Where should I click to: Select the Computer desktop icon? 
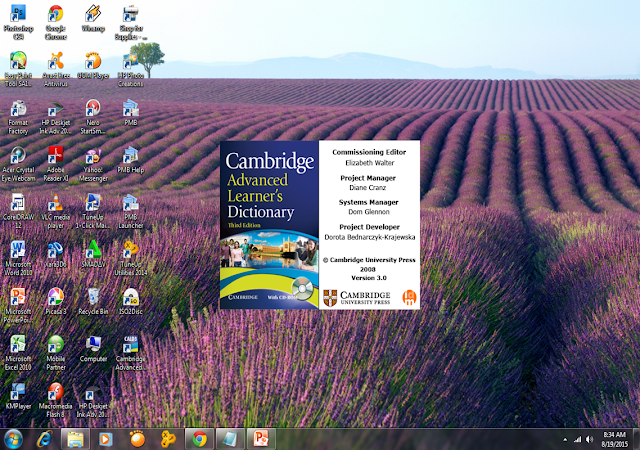point(93,349)
